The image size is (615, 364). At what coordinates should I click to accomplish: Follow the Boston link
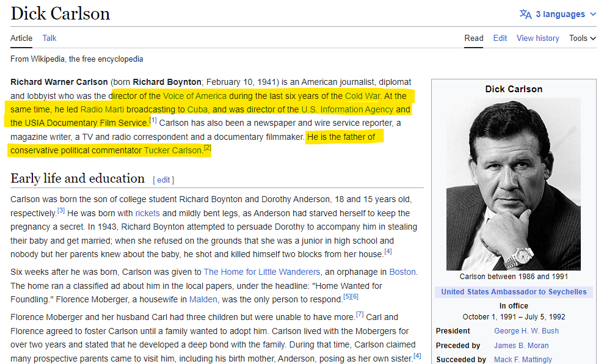[402, 272]
